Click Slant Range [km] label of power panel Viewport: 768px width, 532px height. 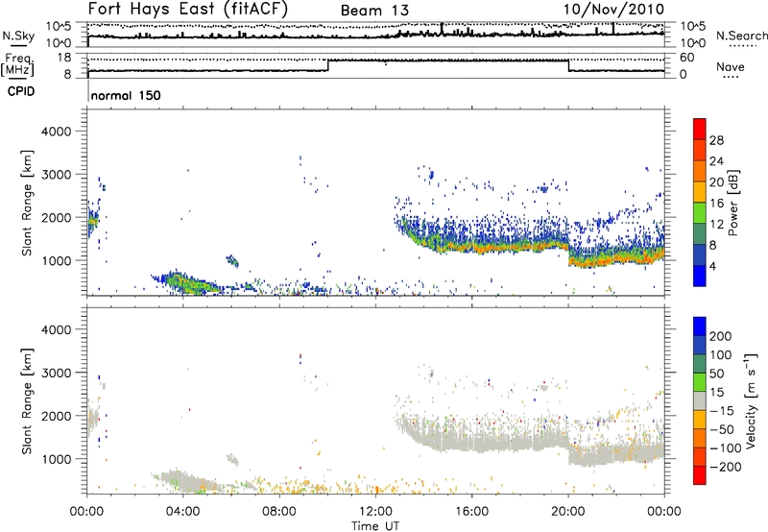(27, 203)
